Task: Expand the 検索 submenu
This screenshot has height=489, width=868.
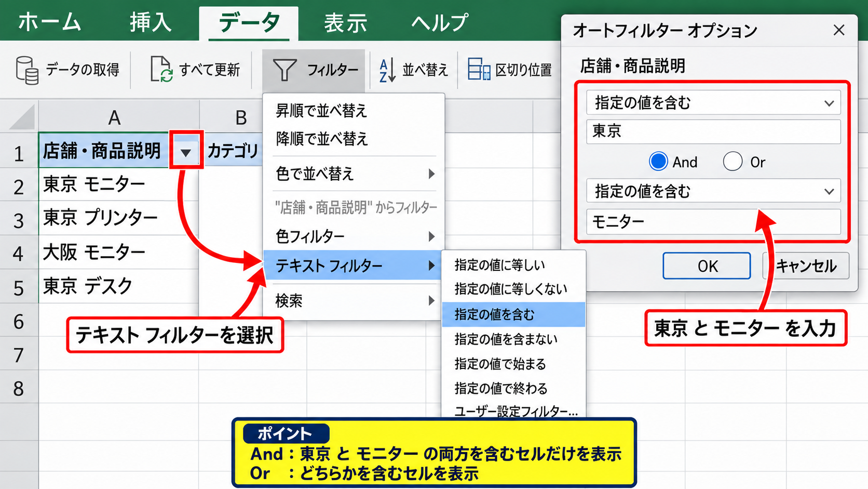Action: (355, 300)
